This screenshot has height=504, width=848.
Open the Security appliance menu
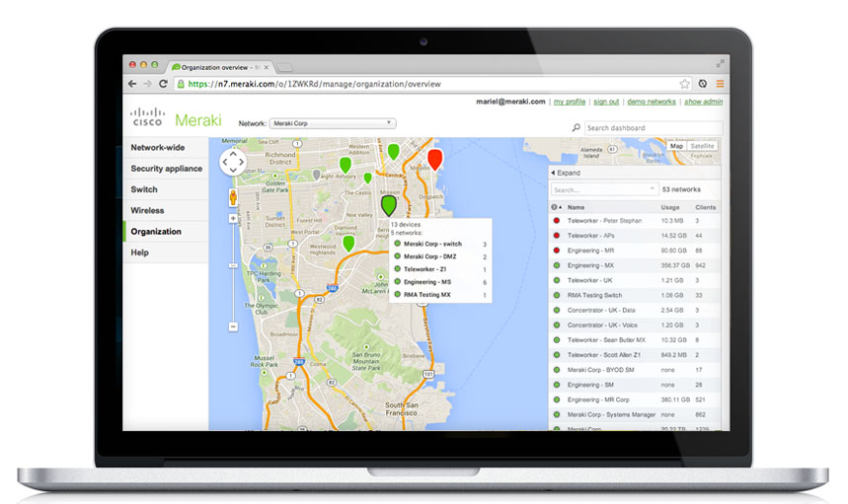(166, 169)
